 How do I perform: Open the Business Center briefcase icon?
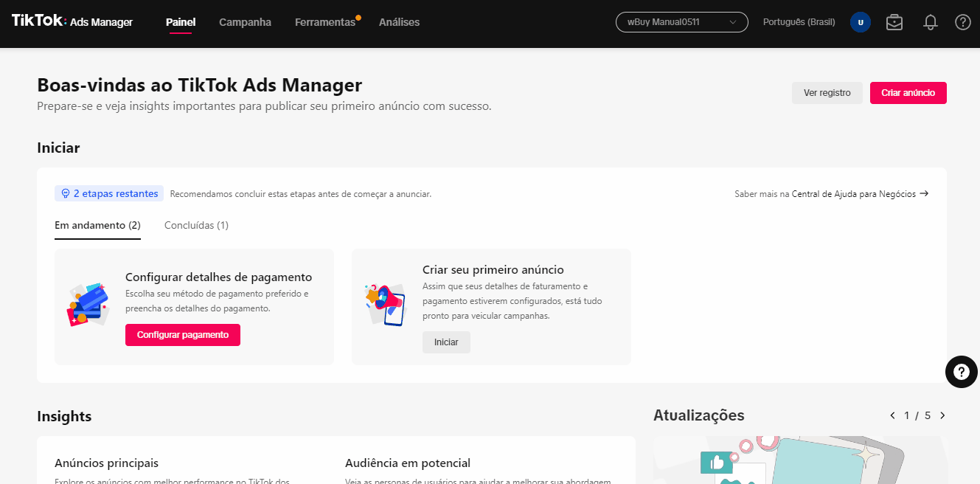(894, 22)
